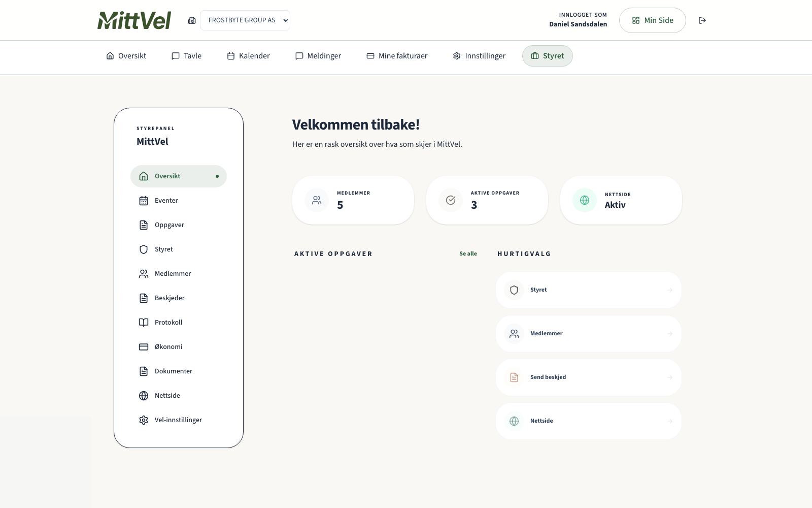Select the Protokoll book icon

(x=144, y=323)
